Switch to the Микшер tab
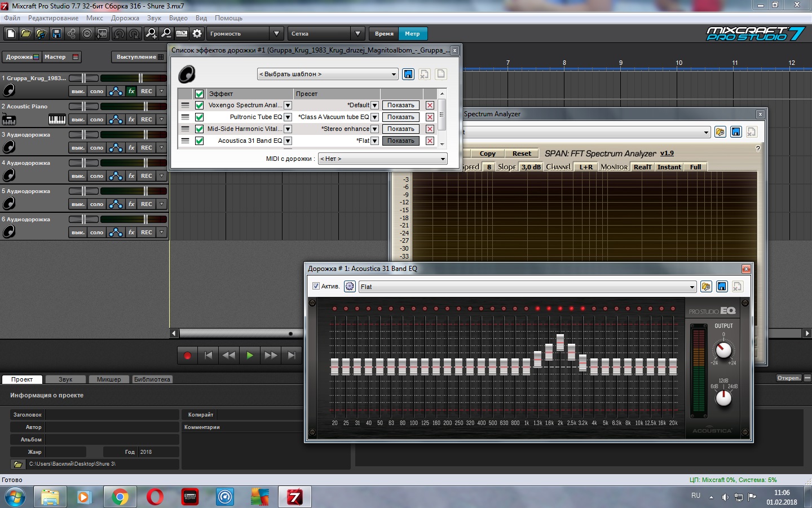Viewport: 812px width, 508px height. point(109,379)
